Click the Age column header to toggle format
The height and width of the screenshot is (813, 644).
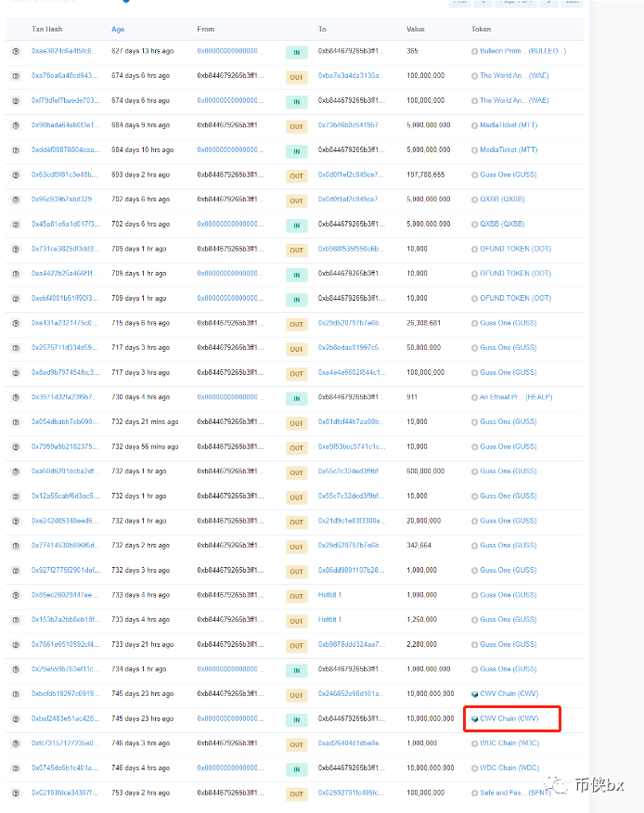(118, 30)
